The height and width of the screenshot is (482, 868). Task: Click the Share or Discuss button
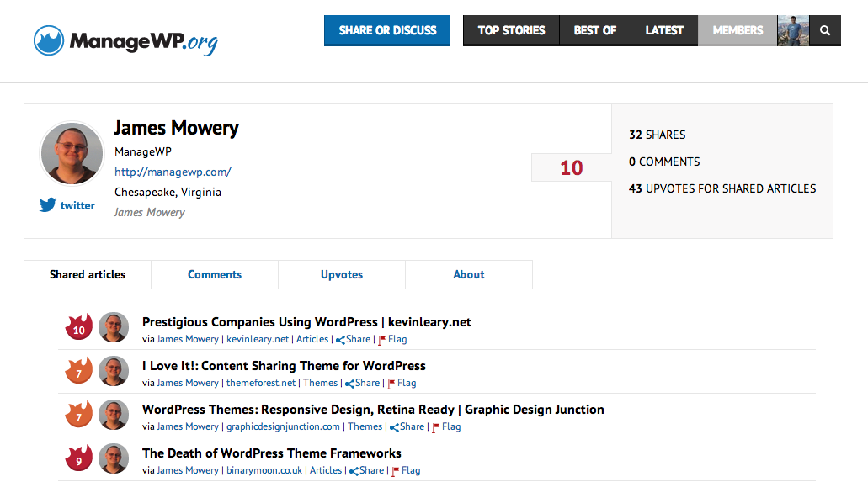[387, 30]
